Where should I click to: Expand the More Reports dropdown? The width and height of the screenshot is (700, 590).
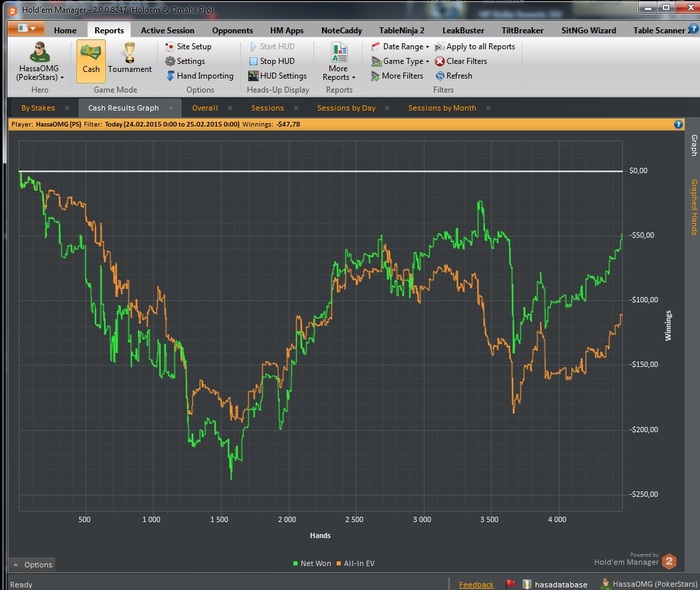(x=338, y=62)
